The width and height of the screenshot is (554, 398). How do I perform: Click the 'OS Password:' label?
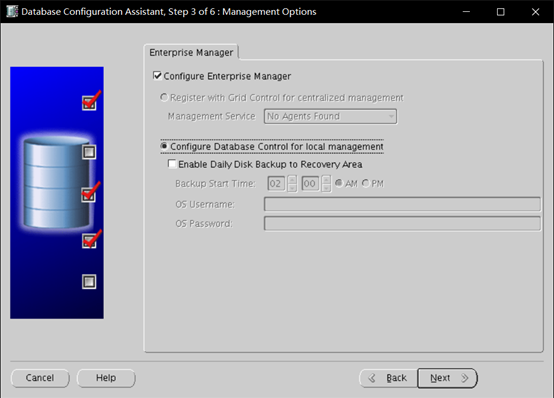click(x=204, y=223)
